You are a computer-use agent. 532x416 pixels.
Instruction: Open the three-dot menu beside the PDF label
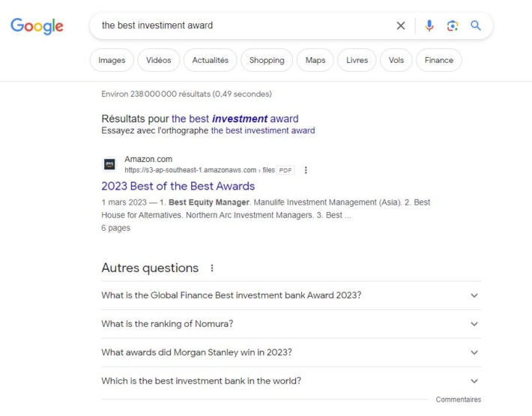tap(306, 170)
